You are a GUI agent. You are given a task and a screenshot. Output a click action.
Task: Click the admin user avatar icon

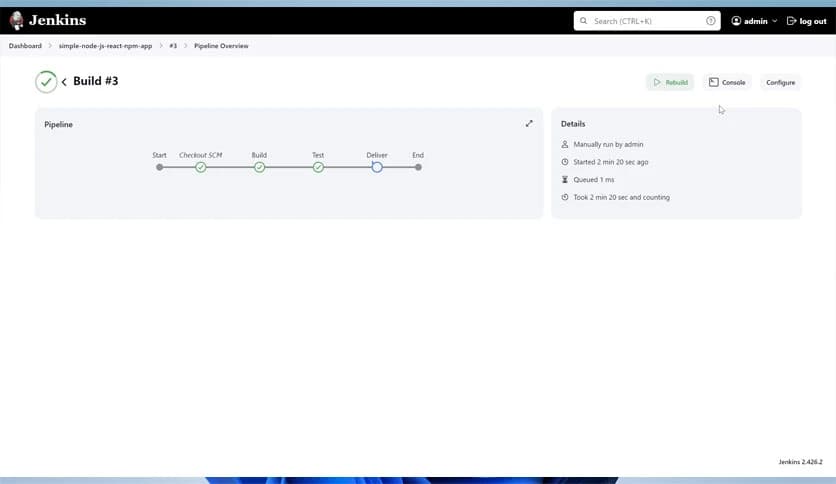pos(736,21)
